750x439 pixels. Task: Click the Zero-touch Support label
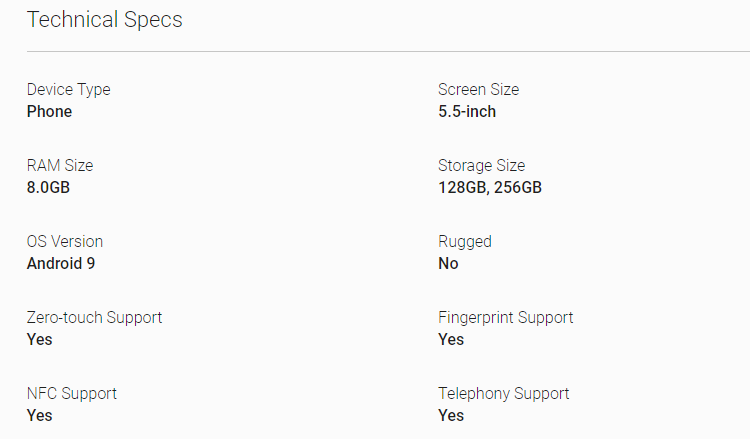coord(94,318)
